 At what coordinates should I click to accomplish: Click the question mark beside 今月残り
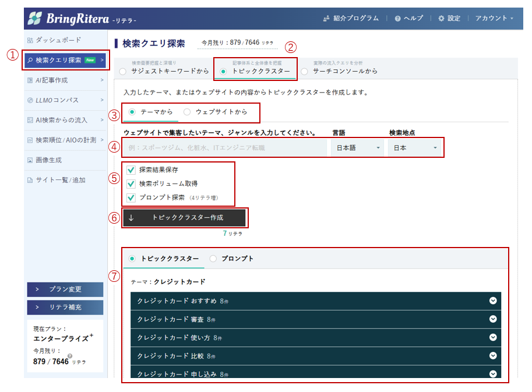click(x=70, y=356)
